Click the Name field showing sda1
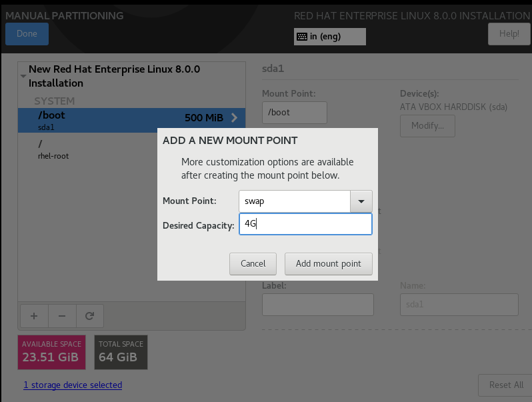Screen dimensions: 532x402 [x=459, y=305]
